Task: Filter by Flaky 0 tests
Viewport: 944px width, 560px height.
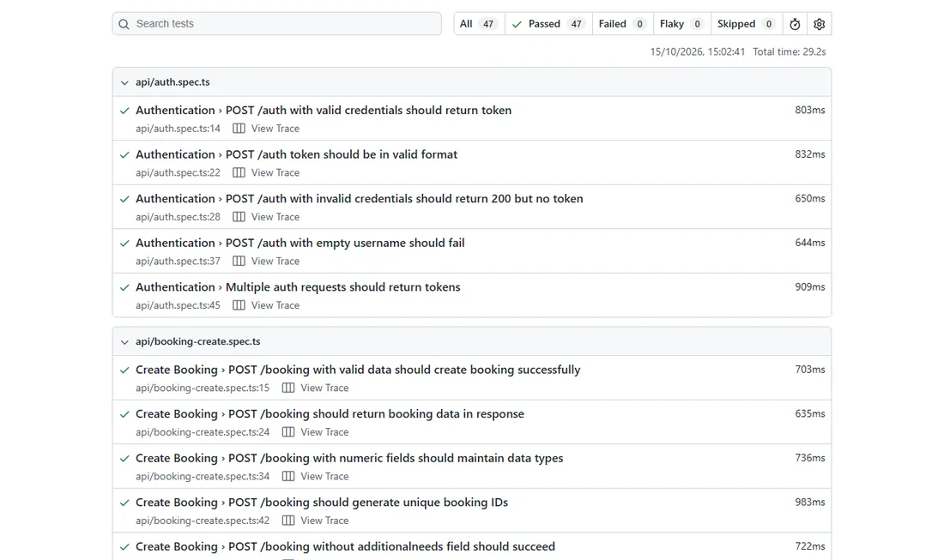Action: point(681,24)
